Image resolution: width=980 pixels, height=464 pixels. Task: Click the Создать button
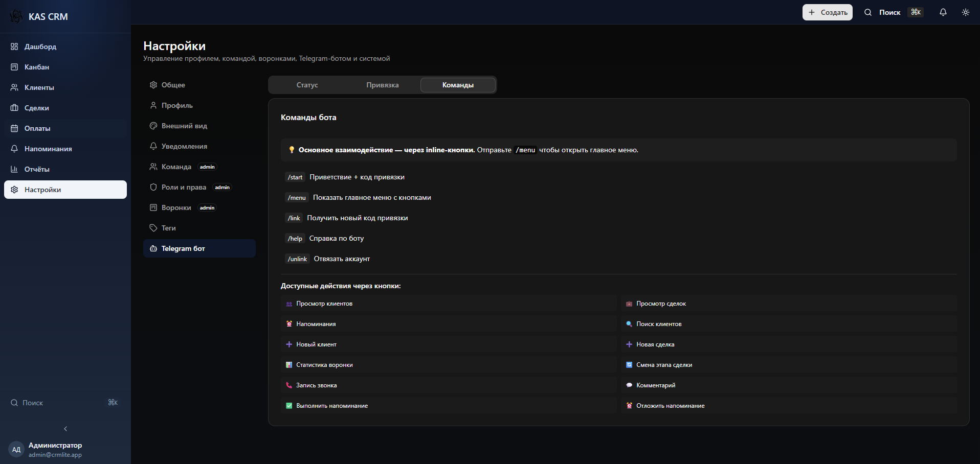(827, 12)
